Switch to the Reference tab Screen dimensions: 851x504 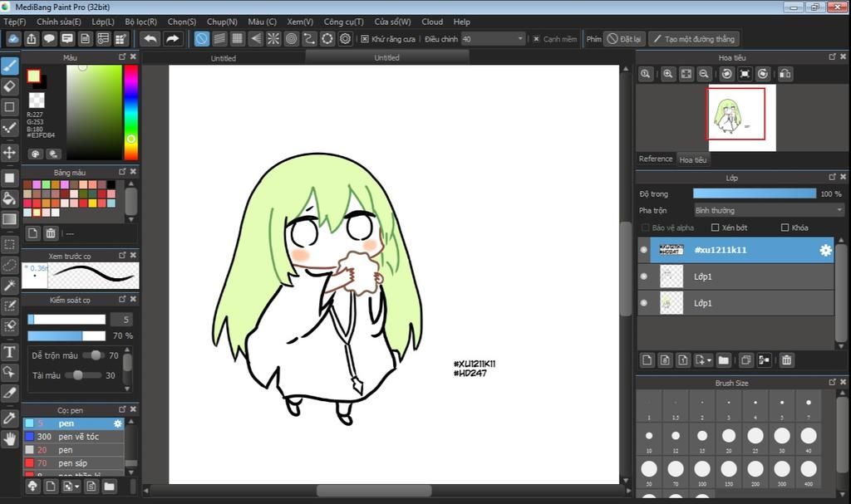[x=656, y=159]
